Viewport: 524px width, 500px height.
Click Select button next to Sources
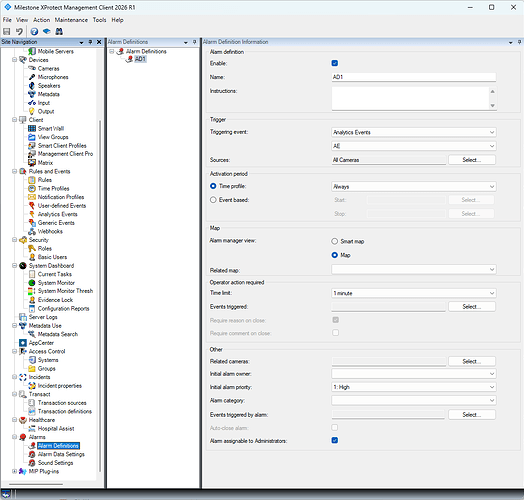(472, 160)
